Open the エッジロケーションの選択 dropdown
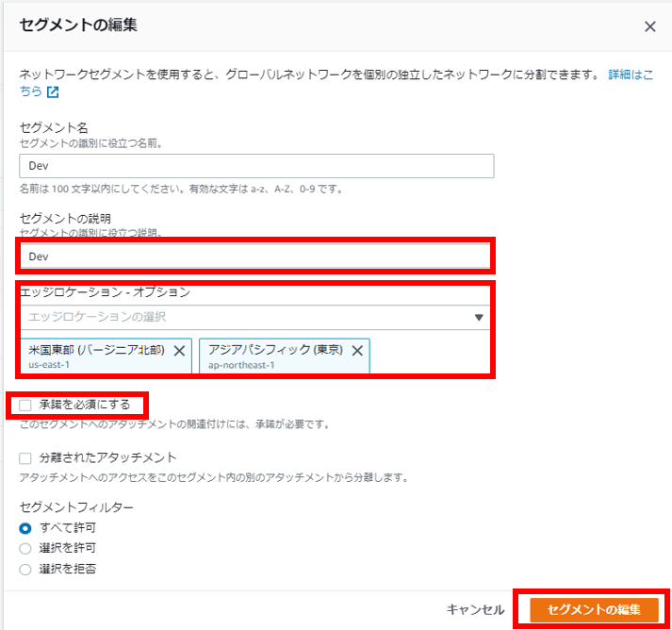 (x=255, y=318)
